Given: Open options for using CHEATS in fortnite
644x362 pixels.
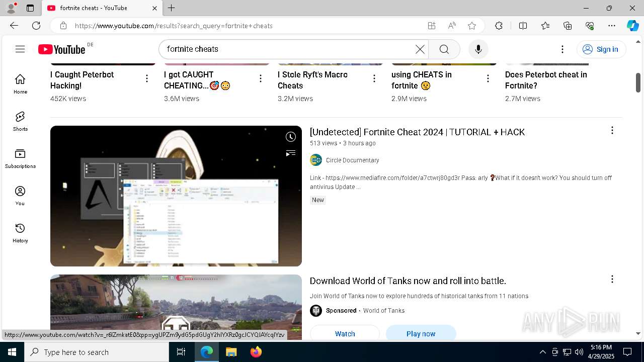Looking at the screenshot, I should click(488, 78).
